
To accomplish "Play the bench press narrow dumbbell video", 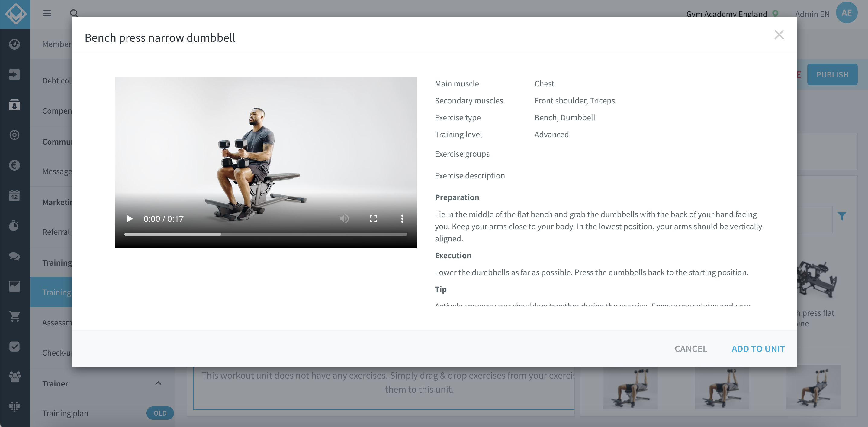I will [x=129, y=219].
